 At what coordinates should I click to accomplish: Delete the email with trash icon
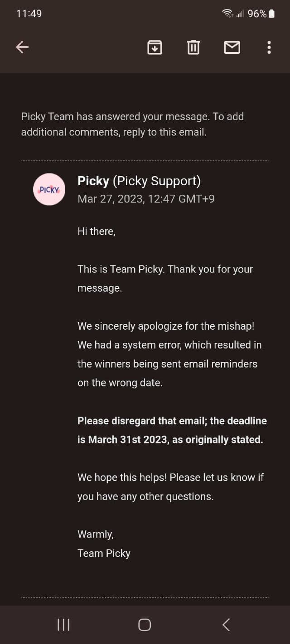tap(193, 47)
